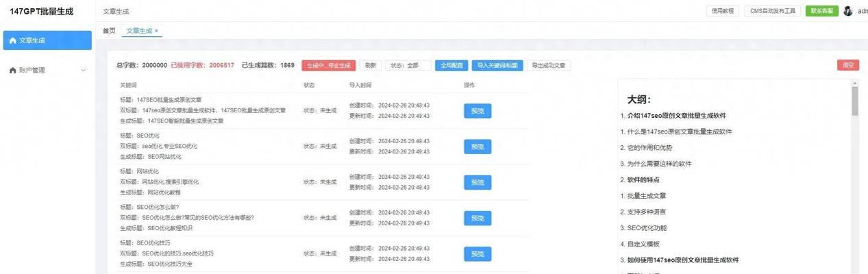Click the 大纲: heading in outline panel

click(639, 100)
